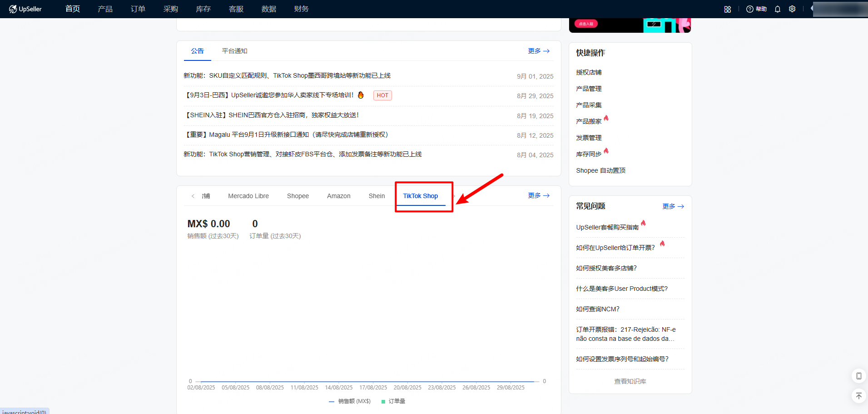Open the 订单 menu
The image size is (868, 414).
tap(138, 9)
